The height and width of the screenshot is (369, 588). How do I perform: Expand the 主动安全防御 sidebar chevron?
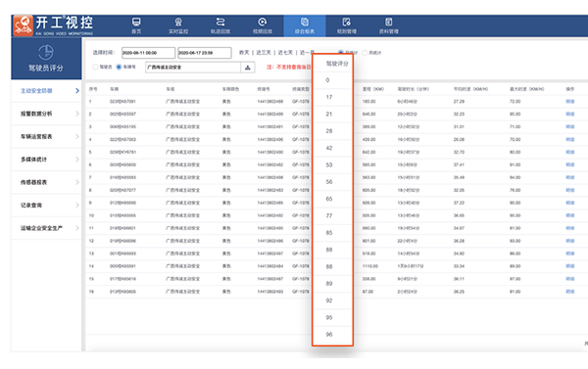pos(77,91)
